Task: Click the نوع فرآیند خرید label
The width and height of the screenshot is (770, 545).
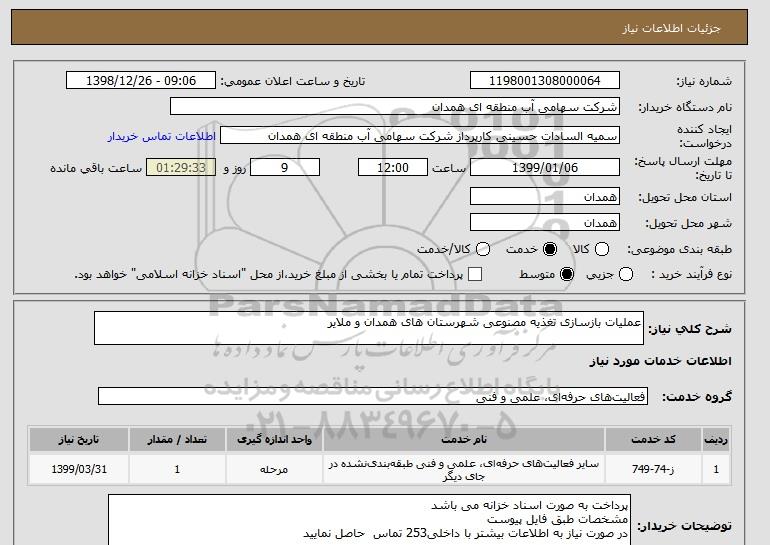Action: [x=691, y=274]
